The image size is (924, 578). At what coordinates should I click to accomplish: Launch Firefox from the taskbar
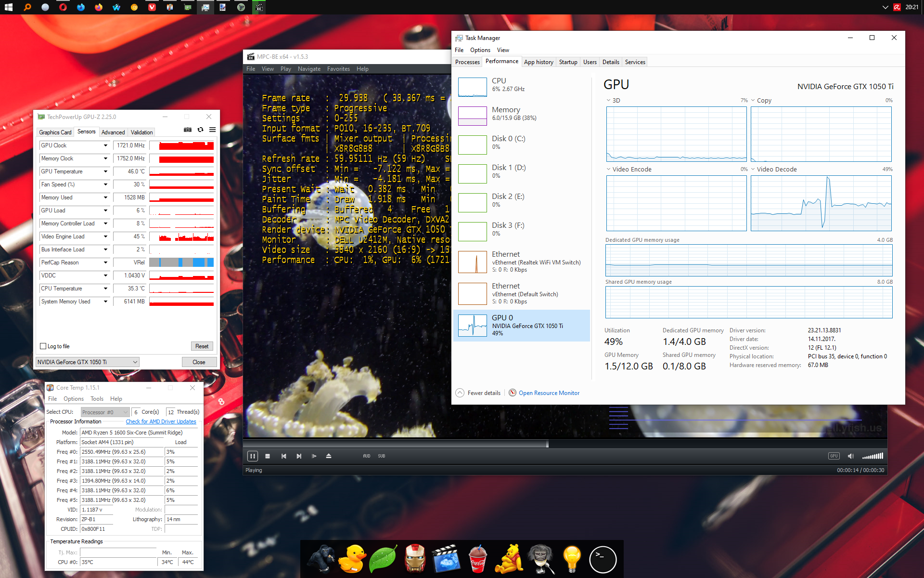coord(99,7)
